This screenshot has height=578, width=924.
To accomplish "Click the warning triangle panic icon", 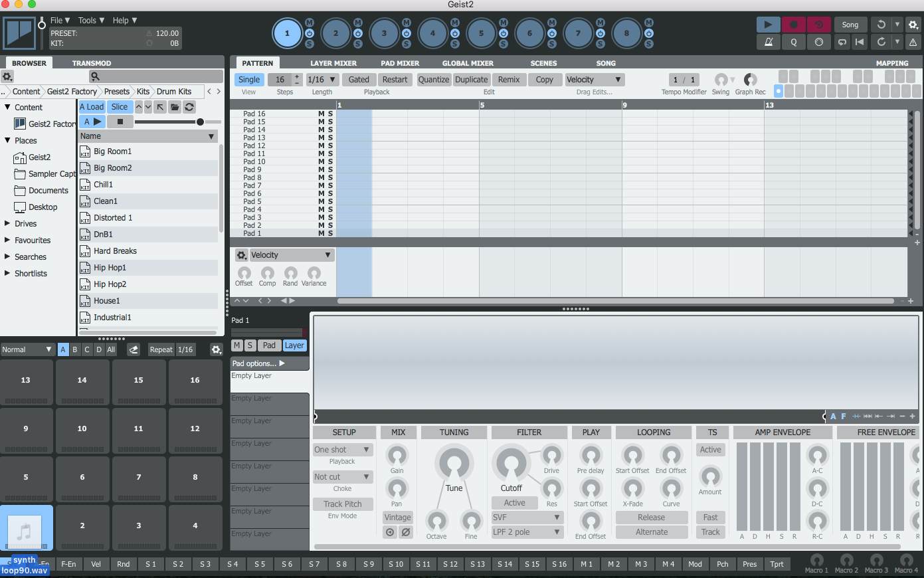I will 913,42.
